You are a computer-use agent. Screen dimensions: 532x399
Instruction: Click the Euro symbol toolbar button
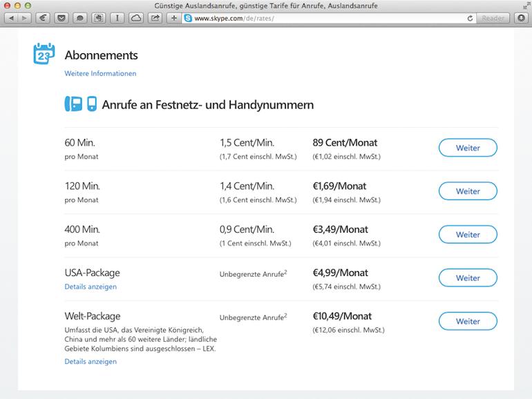point(43,18)
